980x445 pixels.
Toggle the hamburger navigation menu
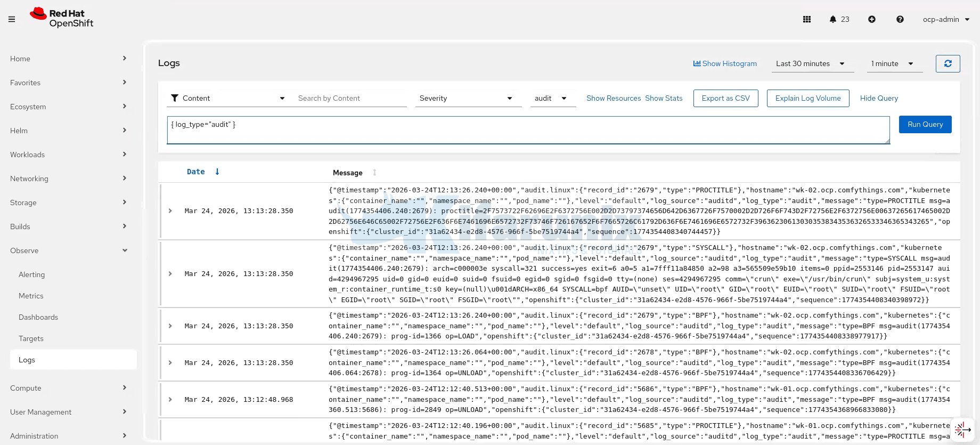(x=12, y=19)
